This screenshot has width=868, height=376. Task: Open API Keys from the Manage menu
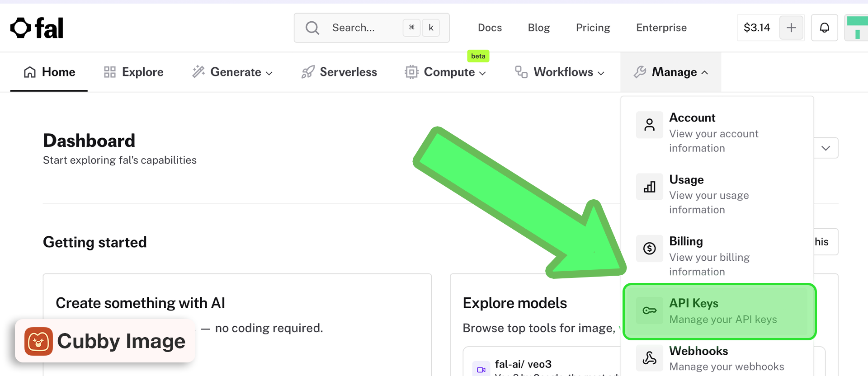click(719, 311)
